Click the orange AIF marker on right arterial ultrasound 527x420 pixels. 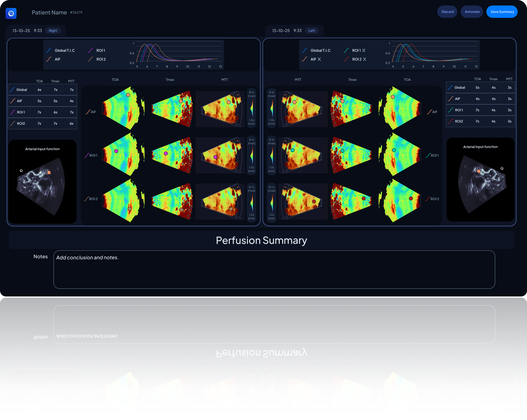coord(49,172)
